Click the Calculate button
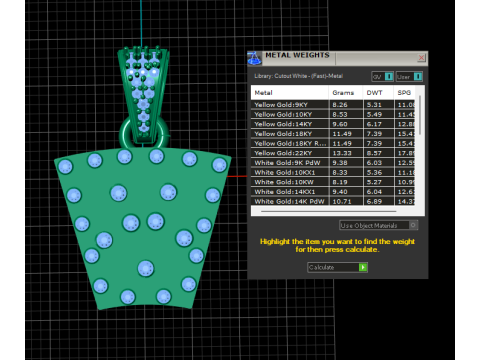This screenshot has height=360, width=480. click(337, 267)
